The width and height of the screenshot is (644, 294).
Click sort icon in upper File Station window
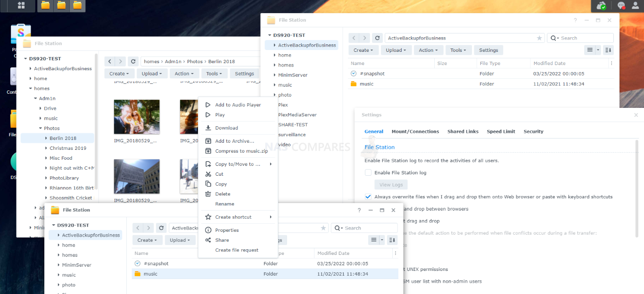tap(608, 50)
